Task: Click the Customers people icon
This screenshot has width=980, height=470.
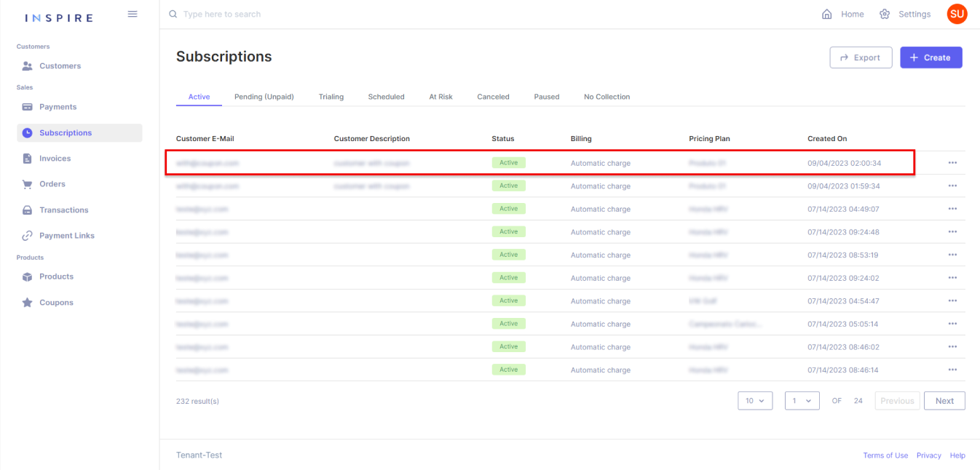Action: click(27, 66)
